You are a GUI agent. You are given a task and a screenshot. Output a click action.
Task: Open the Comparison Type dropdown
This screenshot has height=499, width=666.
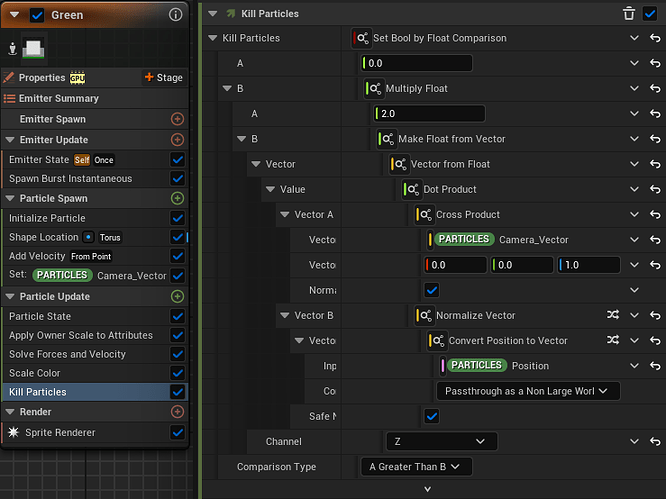(x=416, y=467)
